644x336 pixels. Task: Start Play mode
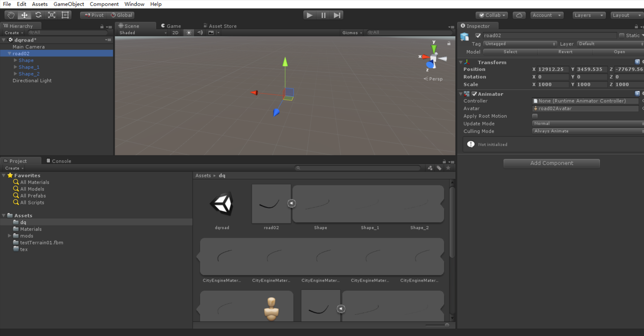coord(309,15)
